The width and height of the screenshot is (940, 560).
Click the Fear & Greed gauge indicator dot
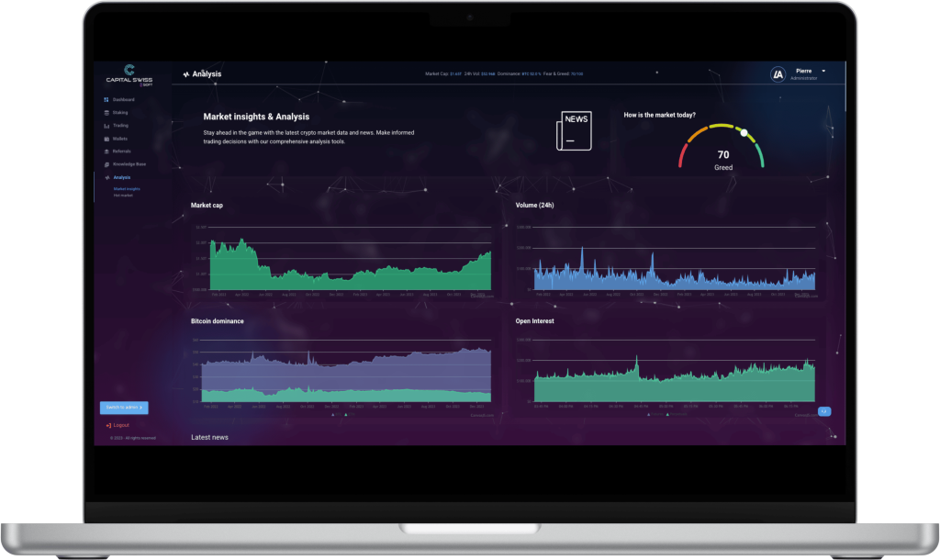[745, 131]
